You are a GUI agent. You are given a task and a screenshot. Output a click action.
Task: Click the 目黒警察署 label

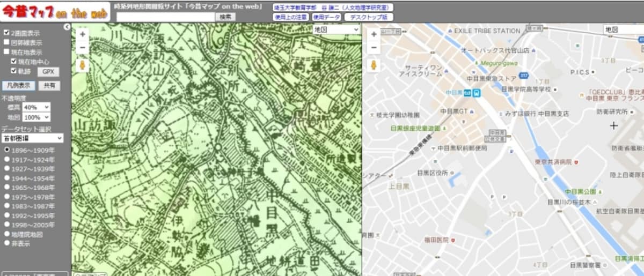pos(585,265)
